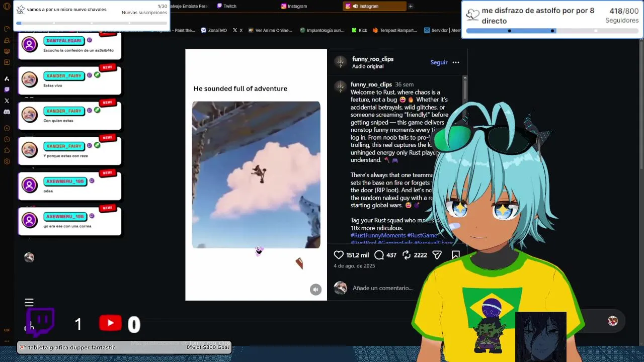Image resolution: width=644 pixels, height=362 pixels.
Task: Open Aria AI icon in sidebar
Action: point(7,78)
